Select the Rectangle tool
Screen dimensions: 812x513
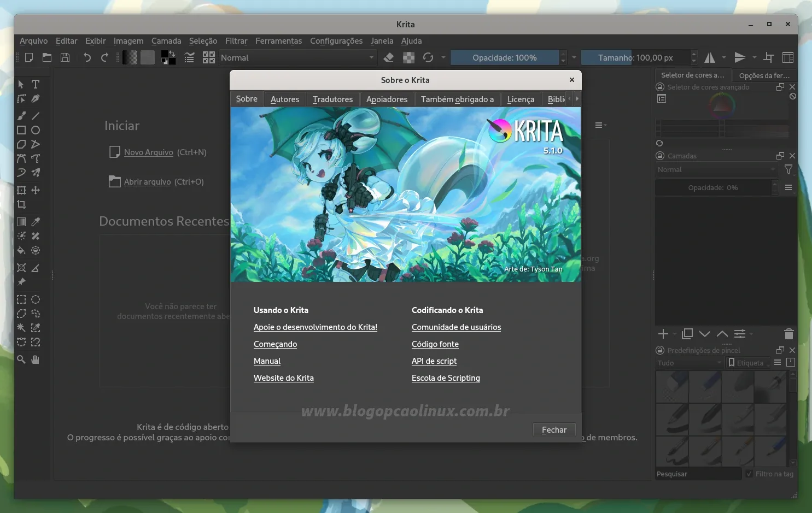coord(21,130)
